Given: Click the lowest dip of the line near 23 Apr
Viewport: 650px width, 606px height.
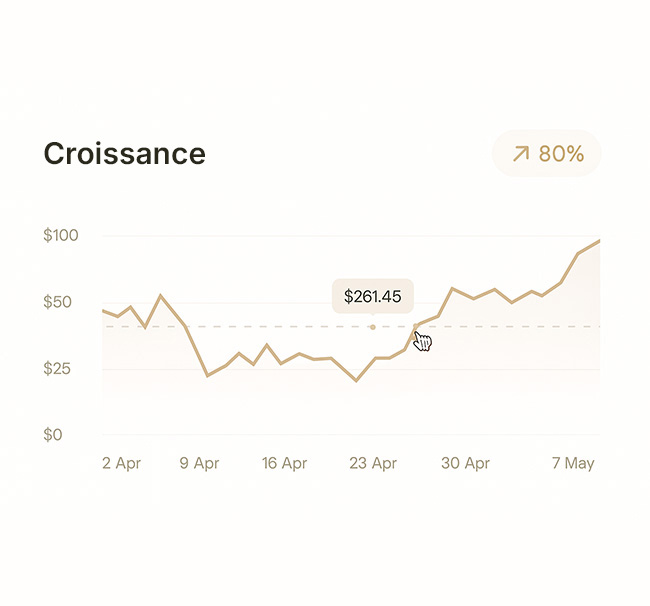Looking at the screenshot, I should pos(356,381).
